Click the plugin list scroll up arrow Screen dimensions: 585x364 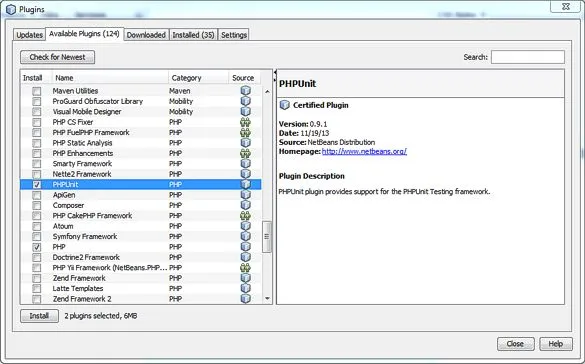pyautogui.click(x=267, y=91)
